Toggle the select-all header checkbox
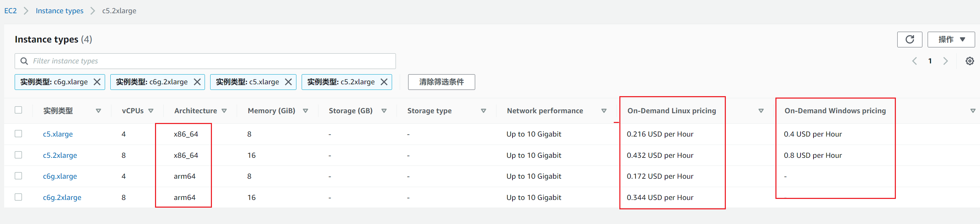 click(x=18, y=110)
